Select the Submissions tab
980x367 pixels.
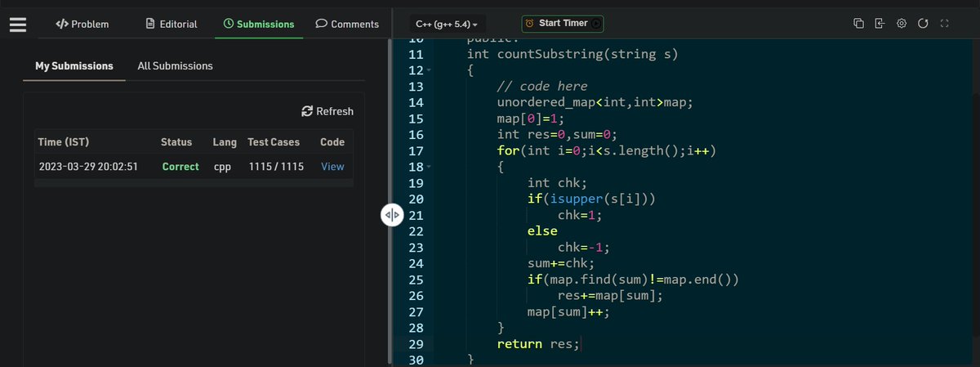click(259, 24)
